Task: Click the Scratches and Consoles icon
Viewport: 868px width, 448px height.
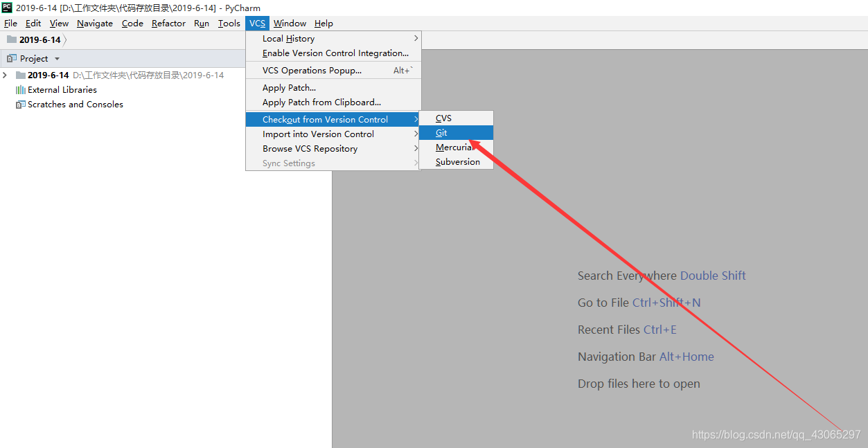Action: 21,105
